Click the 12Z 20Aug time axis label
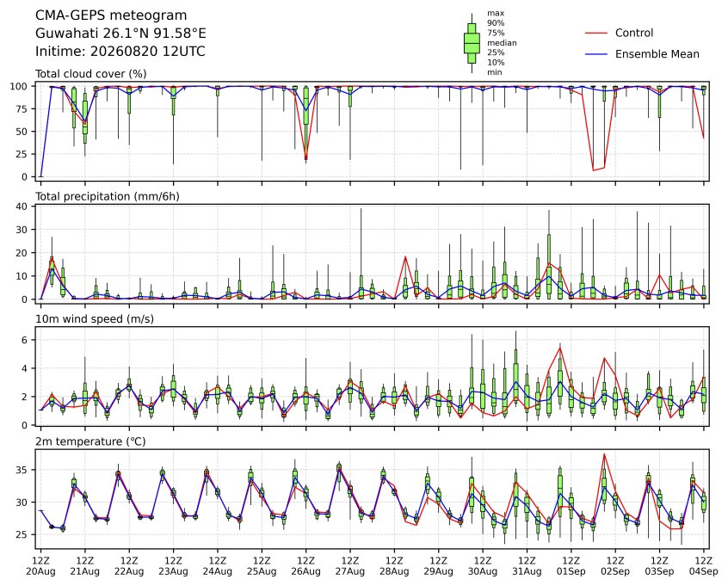The width and height of the screenshot is (728, 586). click(x=40, y=566)
